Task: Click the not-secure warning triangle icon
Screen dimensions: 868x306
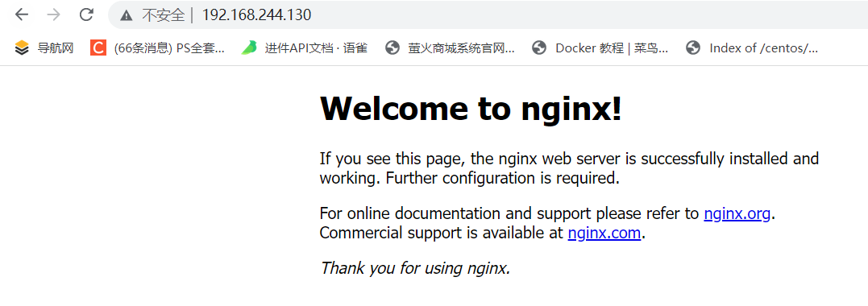Action: pyautogui.click(x=127, y=15)
